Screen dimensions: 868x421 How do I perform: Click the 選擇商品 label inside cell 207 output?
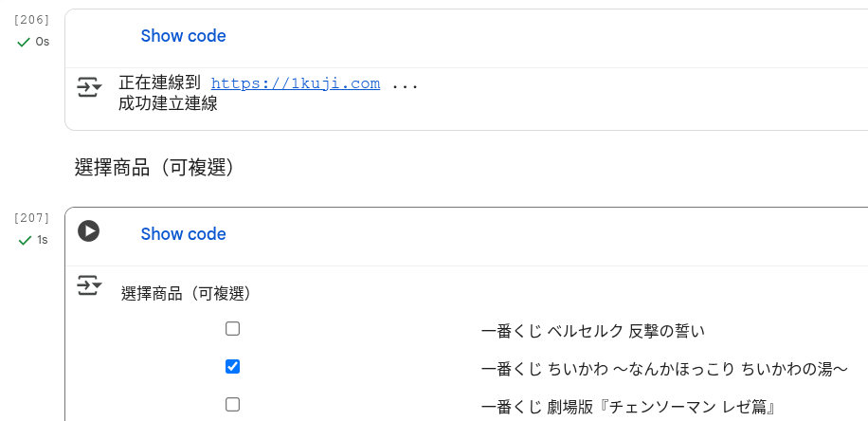[x=186, y=294]
